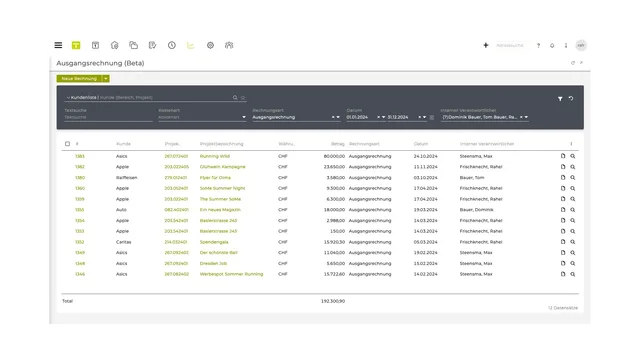
Task: Sort by the Projektbezeichnung column header
Action: click(222, 144)
